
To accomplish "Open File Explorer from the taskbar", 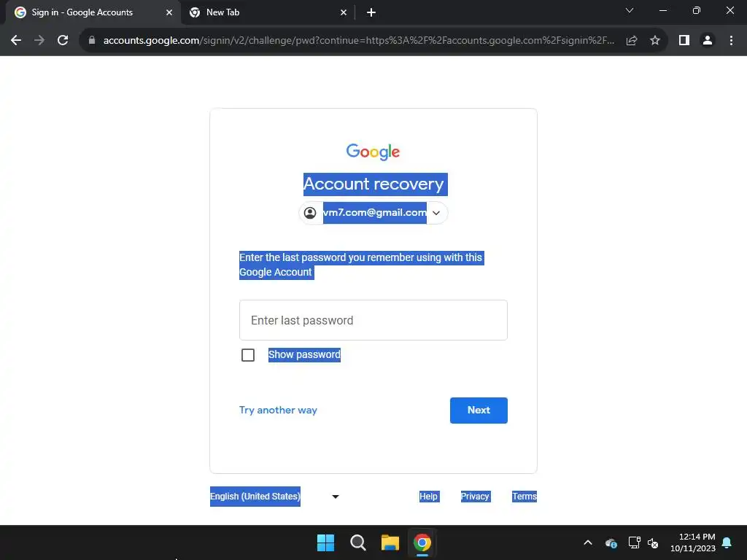I will click(x=390, y=542).
